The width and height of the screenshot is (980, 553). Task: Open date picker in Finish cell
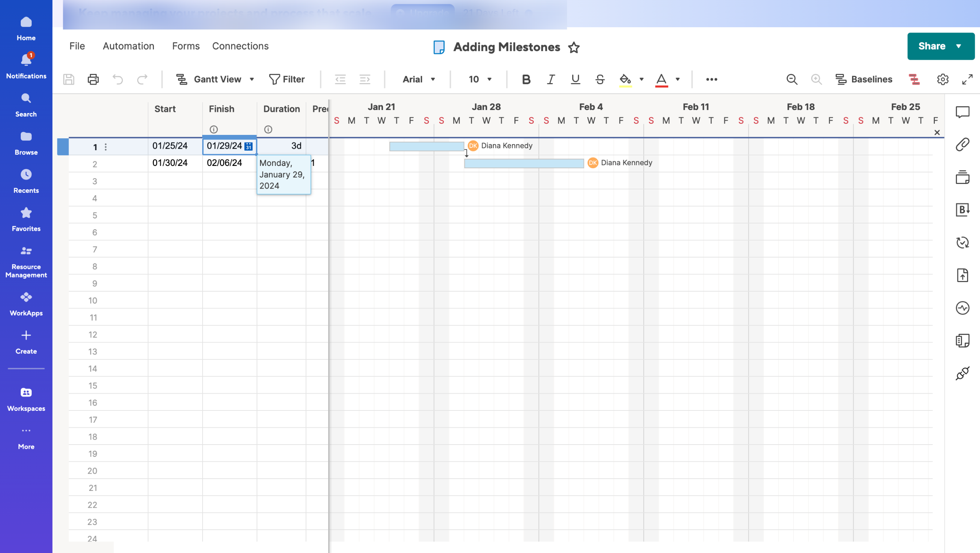249,146
